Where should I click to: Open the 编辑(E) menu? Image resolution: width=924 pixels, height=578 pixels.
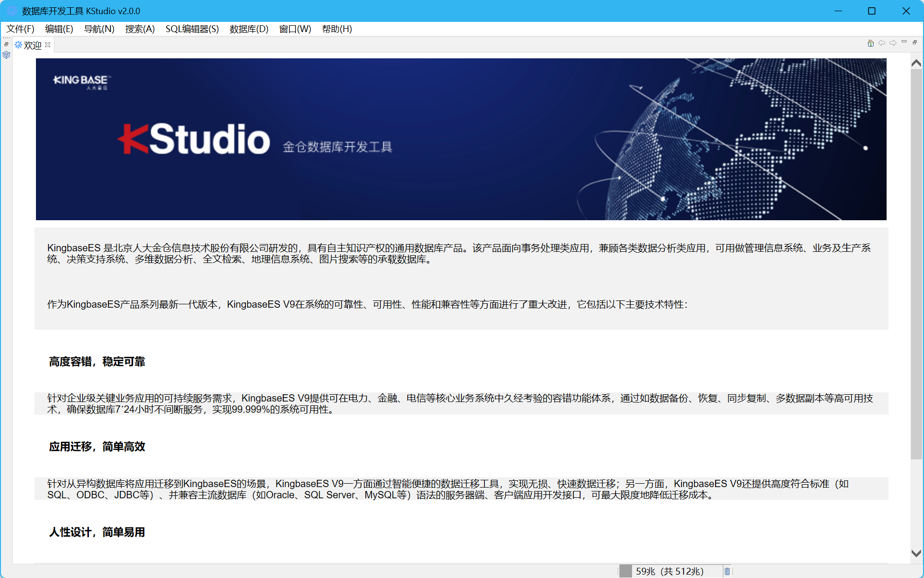[x=59, y=29]
